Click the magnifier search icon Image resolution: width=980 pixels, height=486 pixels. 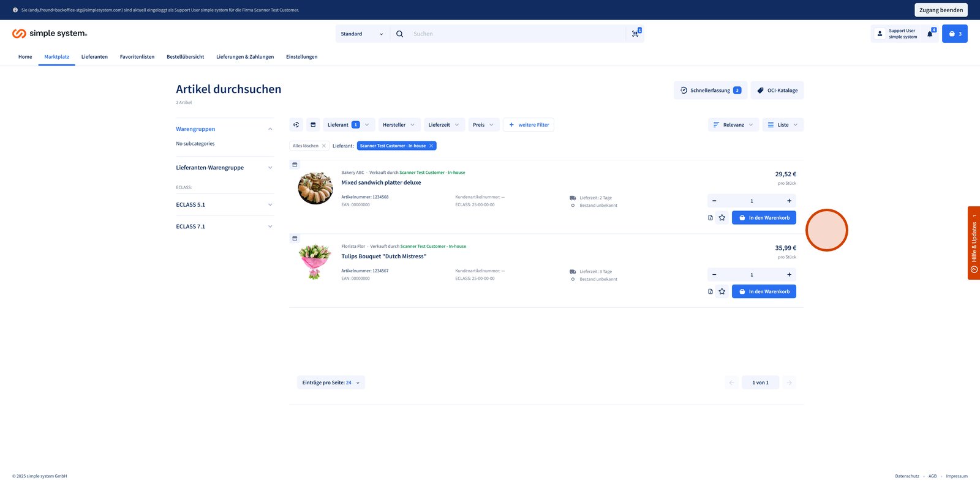(399, 34)
